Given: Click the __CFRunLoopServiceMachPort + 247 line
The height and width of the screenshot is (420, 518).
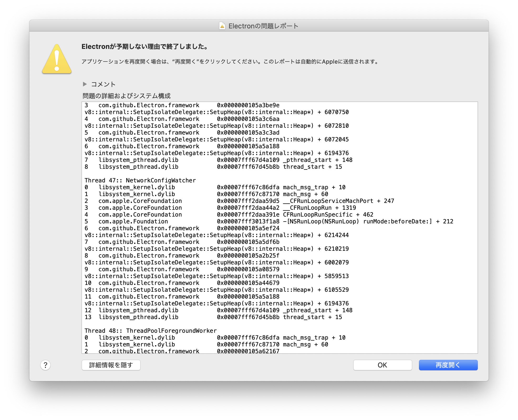Looking at the screenshot, I should point(239,201).
